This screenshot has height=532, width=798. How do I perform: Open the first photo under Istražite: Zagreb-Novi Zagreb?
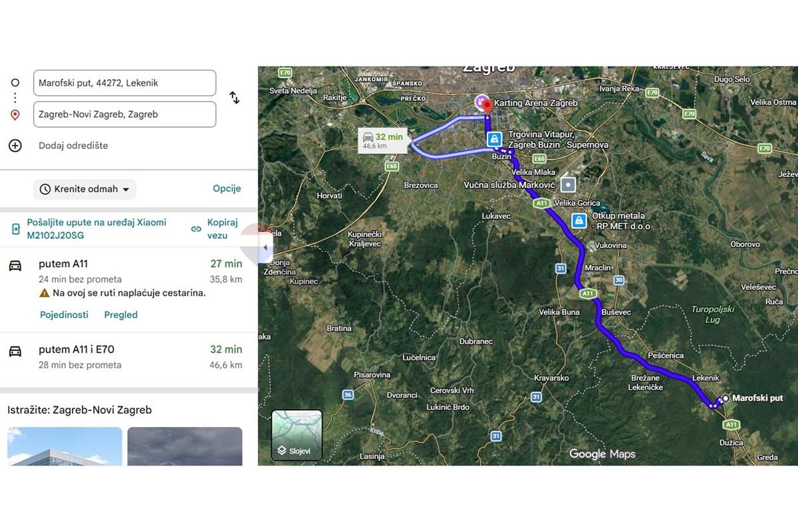click(x=65, y=446)
